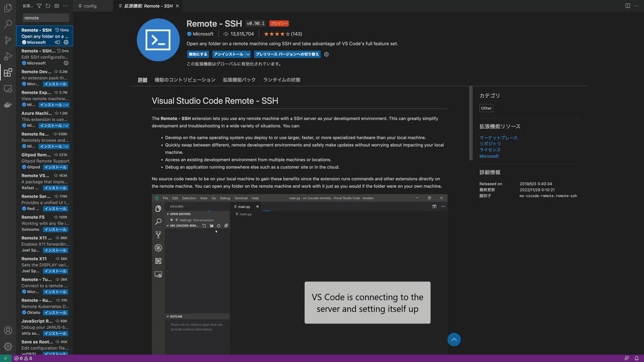Click the large Remote - SSH extension logo

pos(158,40)
